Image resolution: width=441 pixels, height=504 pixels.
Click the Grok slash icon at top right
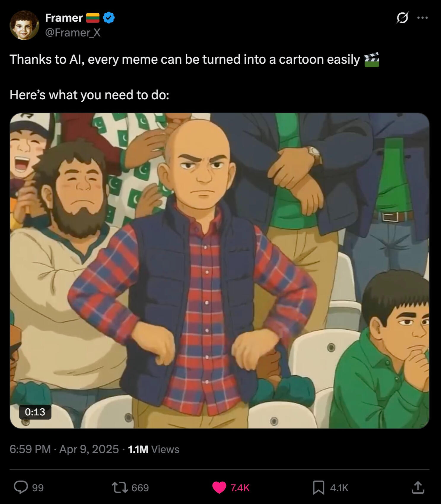coord(402,18)
